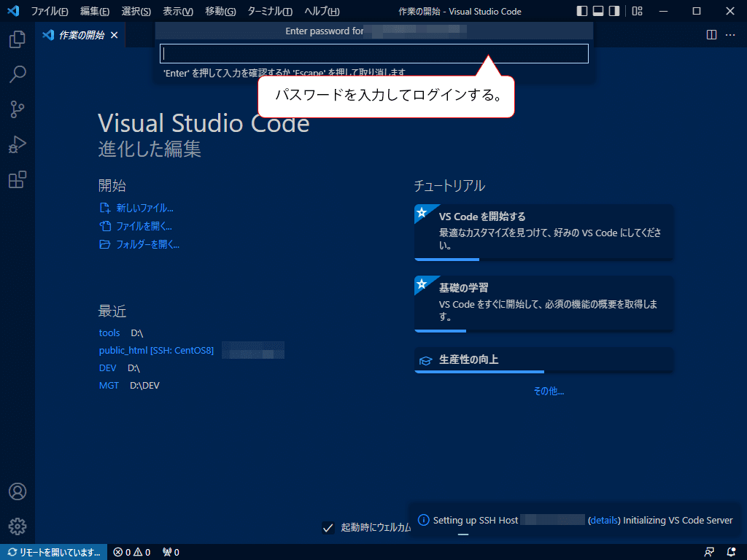Screen dimensions: 747x560
Task: Click the graduation cap icon on 生産性の向上
Action: coord(425,360)
